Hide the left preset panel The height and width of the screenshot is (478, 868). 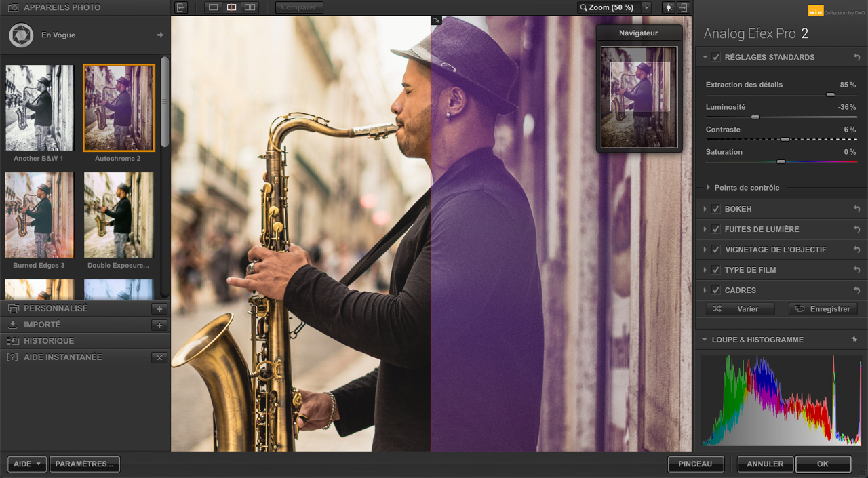tap(180, 7)
